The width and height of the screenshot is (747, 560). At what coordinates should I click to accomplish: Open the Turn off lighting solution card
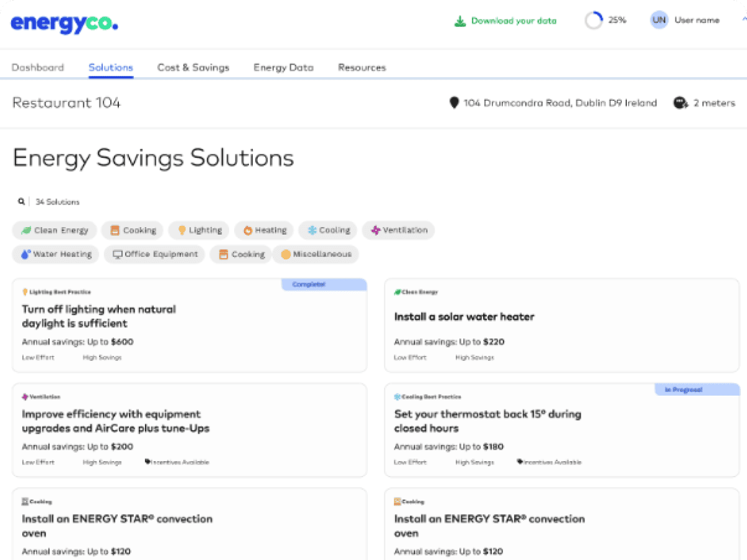click(x=189, y=325)
